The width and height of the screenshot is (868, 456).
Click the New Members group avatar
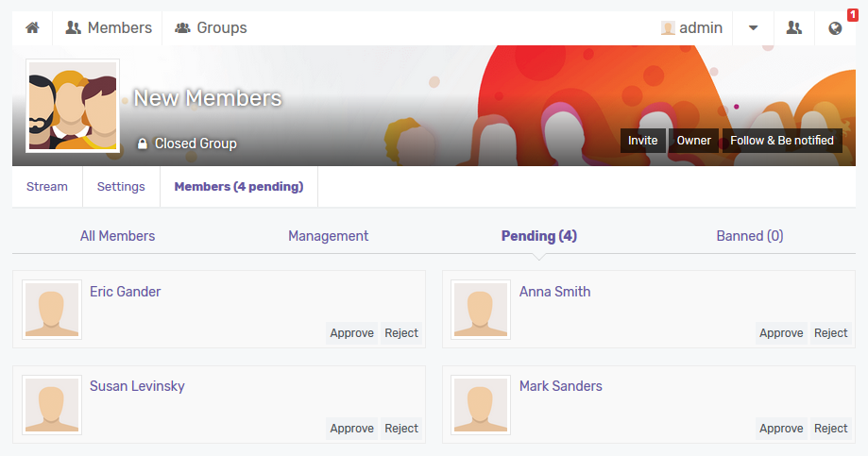pyautogui.click(x=73, y=105)
